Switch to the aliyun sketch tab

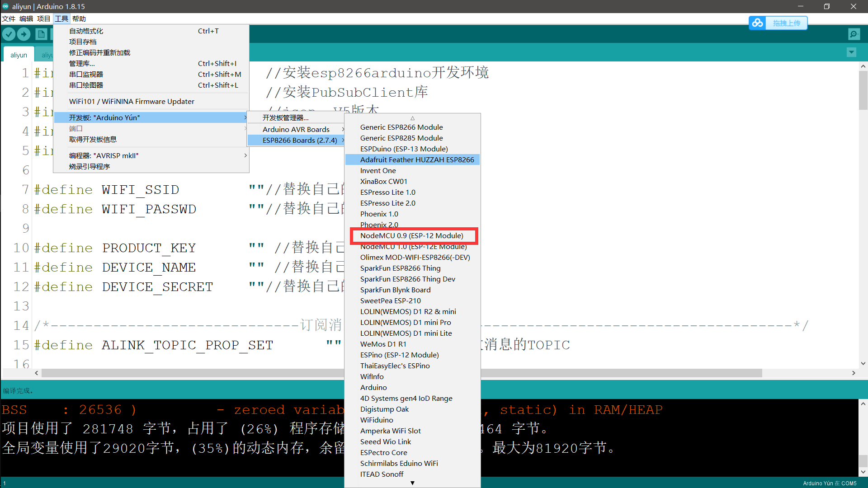(19, 55)
